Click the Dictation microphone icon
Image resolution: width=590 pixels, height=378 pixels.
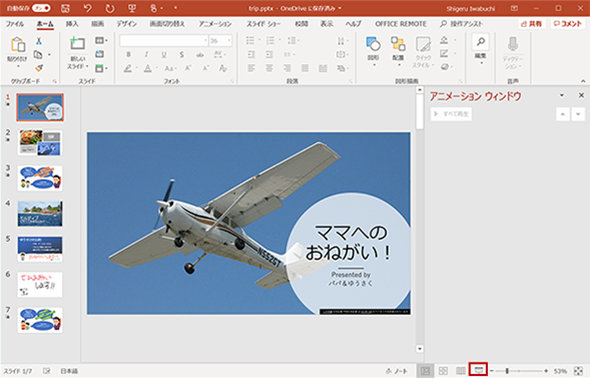tap(512, 44)
